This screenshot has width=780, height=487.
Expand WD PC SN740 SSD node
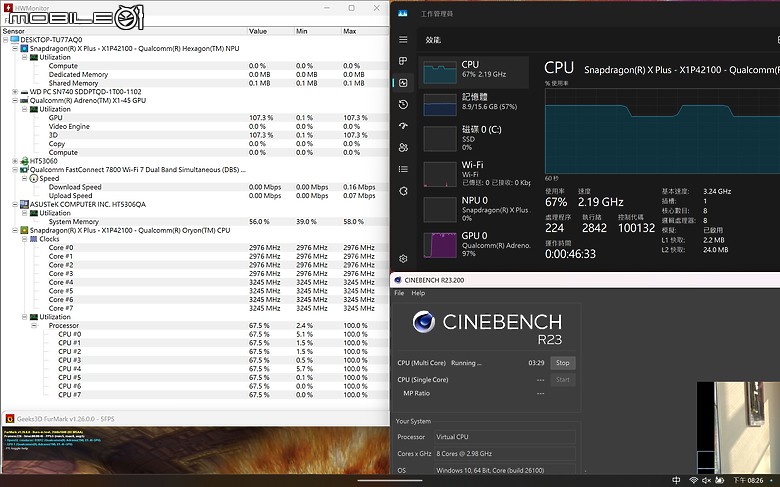[x=15, y=92]
